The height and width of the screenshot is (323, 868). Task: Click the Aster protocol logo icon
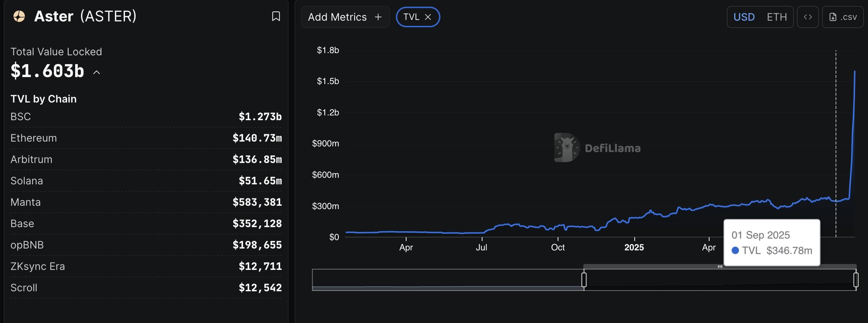tap(19, 16)
